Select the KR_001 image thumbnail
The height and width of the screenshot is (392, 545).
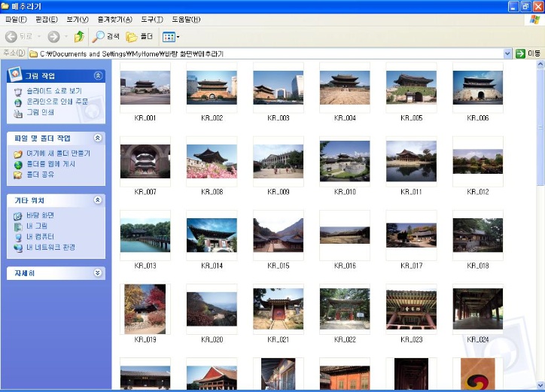point(145,88)
